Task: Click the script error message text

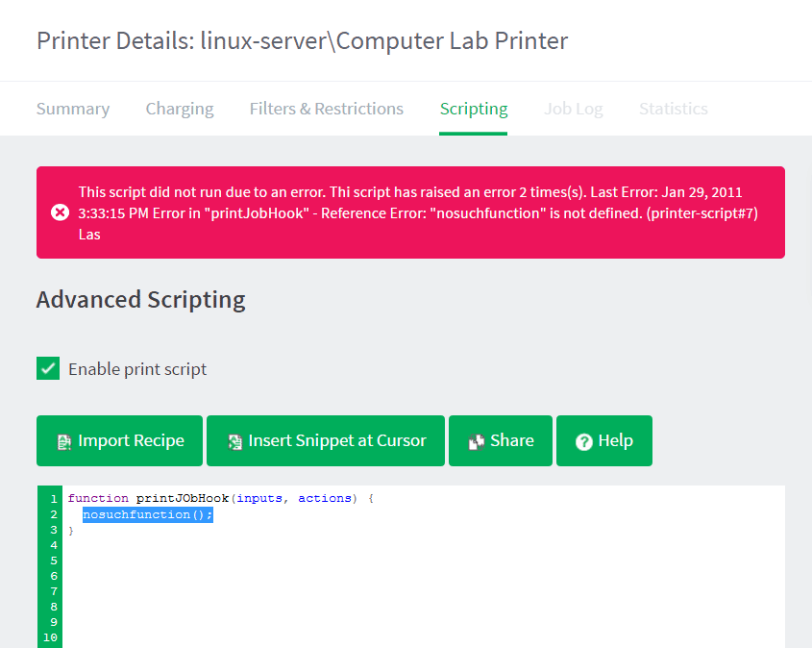Action: pos(418,212)
